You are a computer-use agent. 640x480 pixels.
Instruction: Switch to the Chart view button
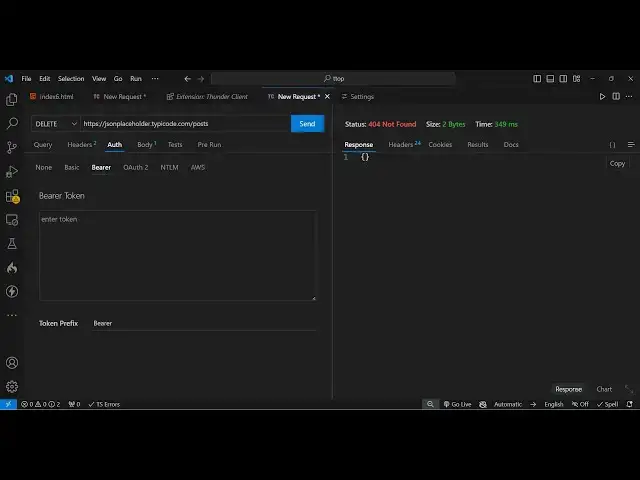(604, 389)
